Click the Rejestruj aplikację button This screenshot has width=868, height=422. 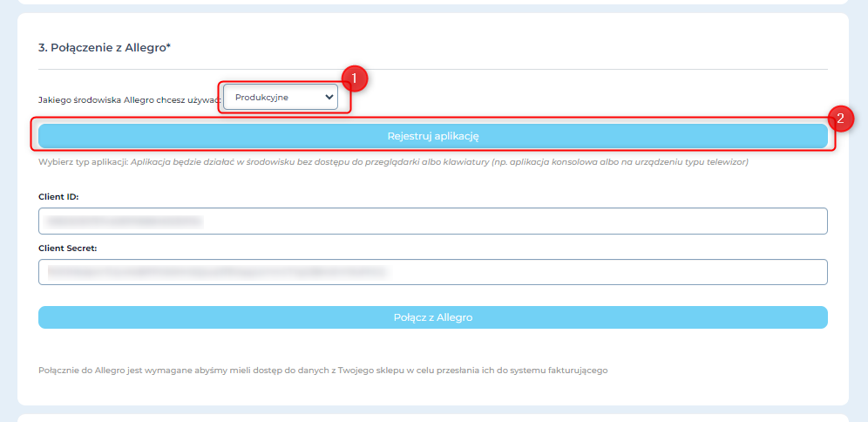click(x=433, y=136)
